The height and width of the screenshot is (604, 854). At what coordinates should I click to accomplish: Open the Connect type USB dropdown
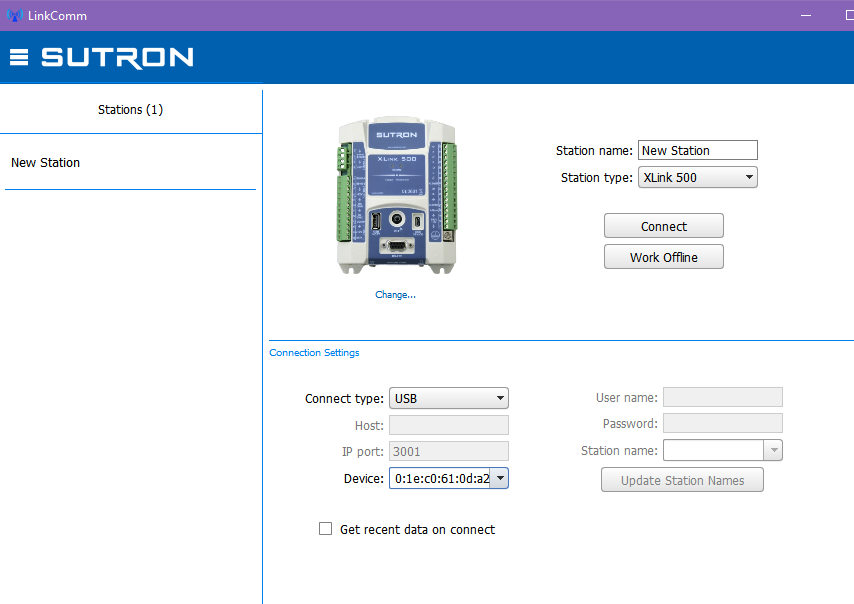coord(449,398)
